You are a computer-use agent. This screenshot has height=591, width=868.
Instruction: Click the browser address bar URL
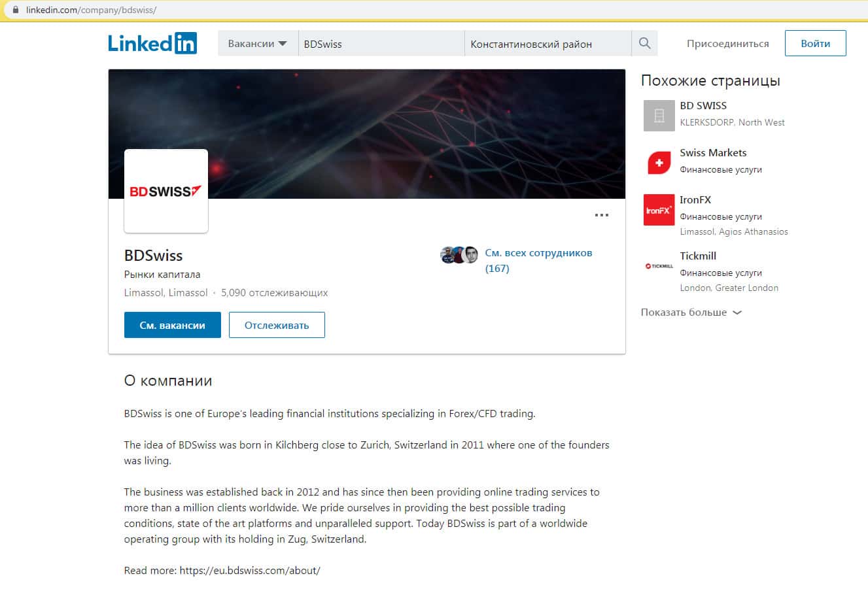tap(91, 10)
